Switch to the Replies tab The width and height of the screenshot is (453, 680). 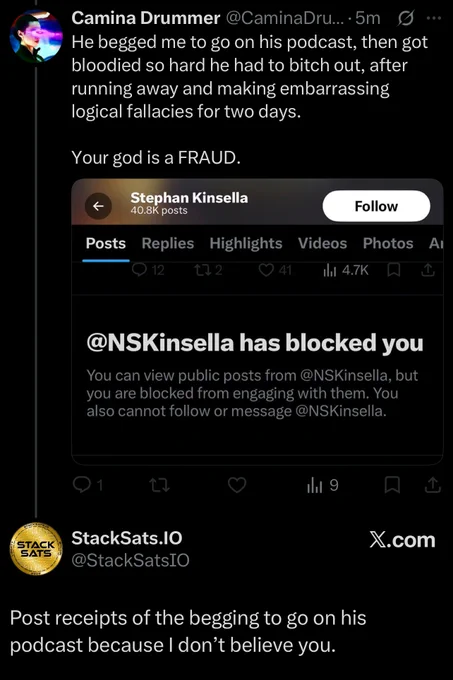click(168, 243)
